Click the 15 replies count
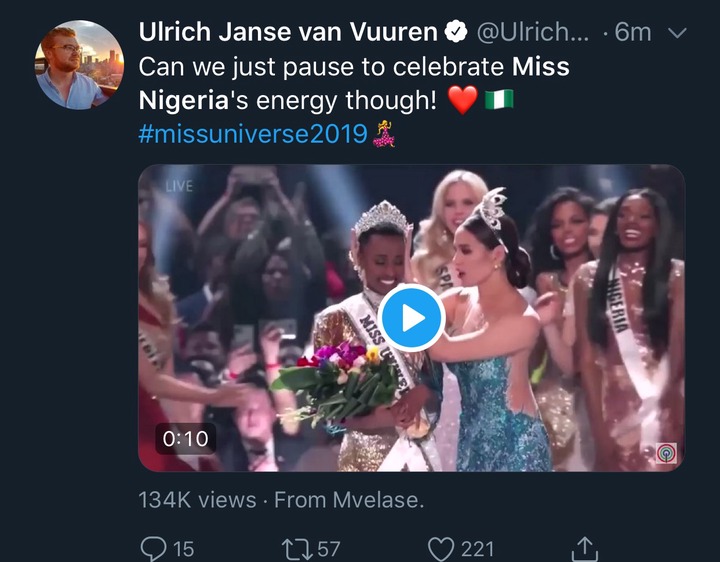 (x=183, y=548)
